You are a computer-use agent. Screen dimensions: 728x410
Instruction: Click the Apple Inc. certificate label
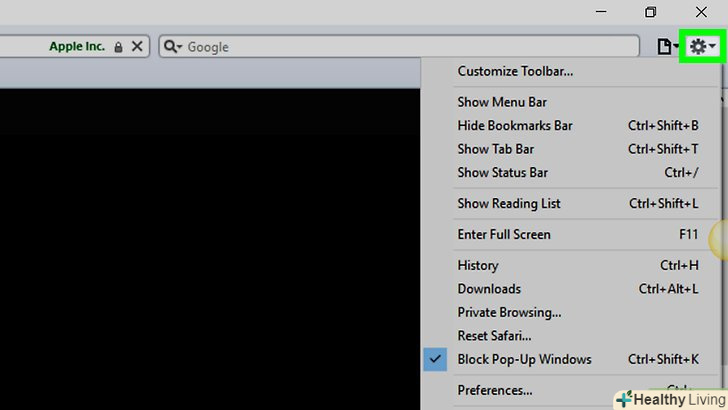[x=77, y=46]
